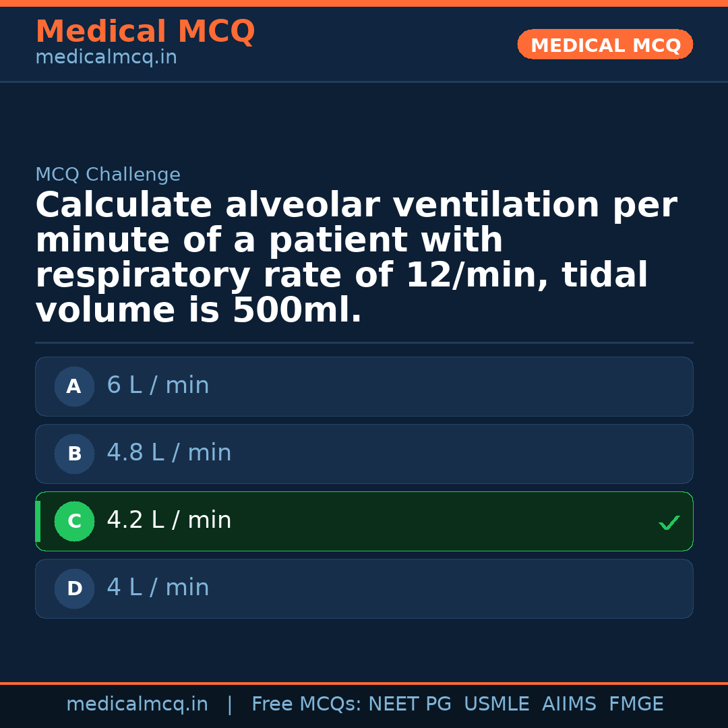Select the D letter circle
Screen dimensions: 728x728
click(x=74, y=588)
